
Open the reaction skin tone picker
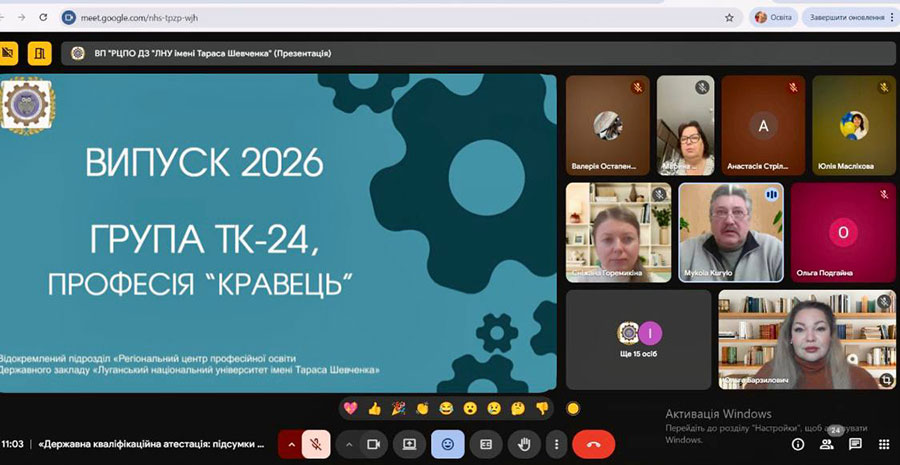click(x=572, y=409)
